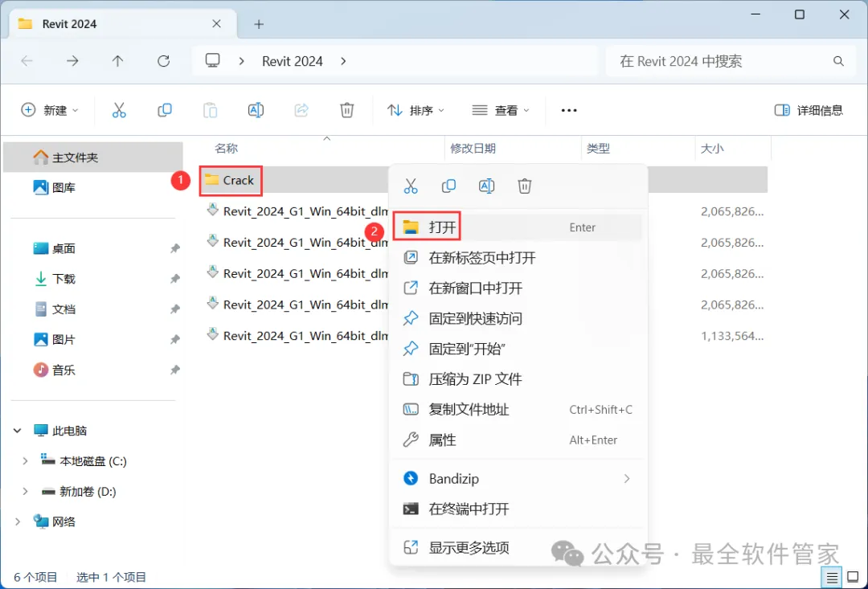Expand 新加卷 (D:) tree node

(x=25, y=492)
